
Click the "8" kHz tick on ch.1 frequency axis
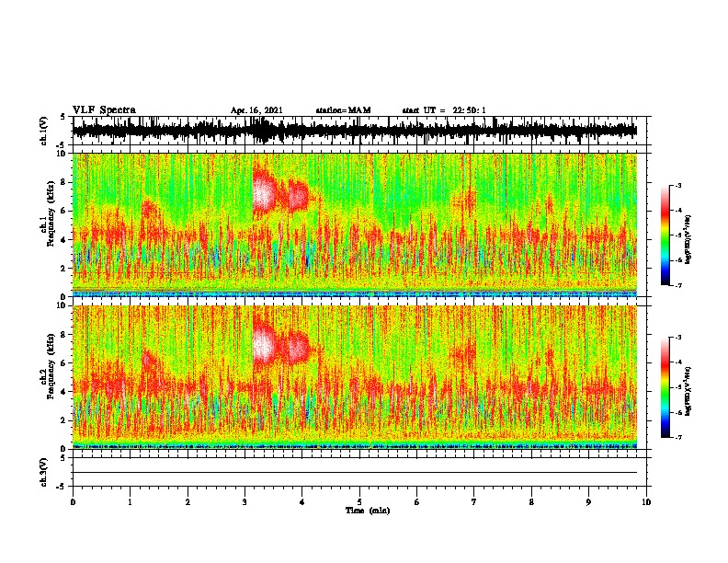[65, 182]
